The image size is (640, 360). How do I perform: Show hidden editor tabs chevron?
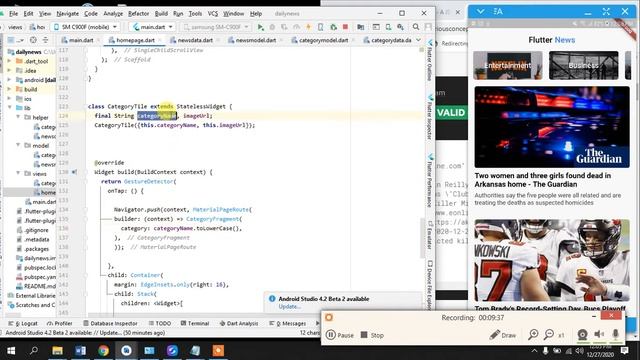pyautogui.click(x=418, y=40)
